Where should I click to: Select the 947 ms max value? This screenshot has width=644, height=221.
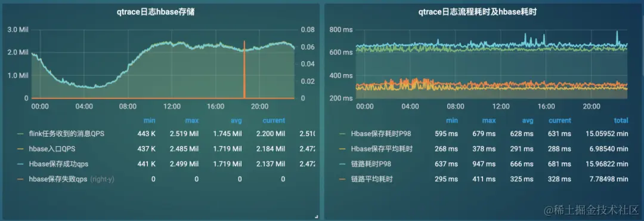484,164
